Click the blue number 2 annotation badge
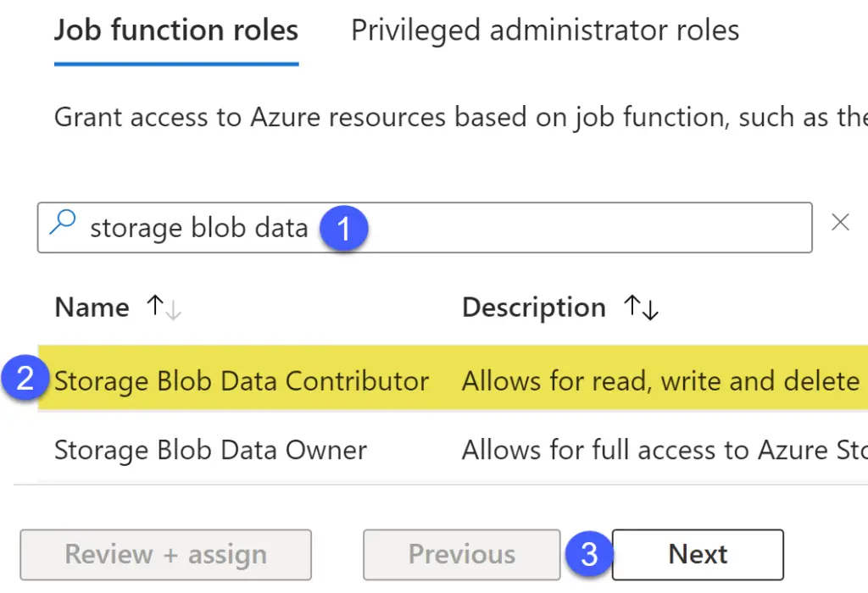Viewport: 868px width, 593px height. (x=24, y=380)
